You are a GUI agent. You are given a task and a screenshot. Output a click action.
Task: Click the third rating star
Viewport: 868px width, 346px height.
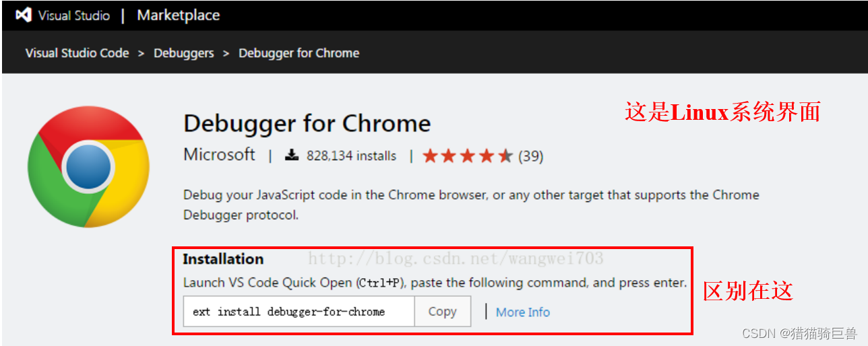[x=468, y=156]
